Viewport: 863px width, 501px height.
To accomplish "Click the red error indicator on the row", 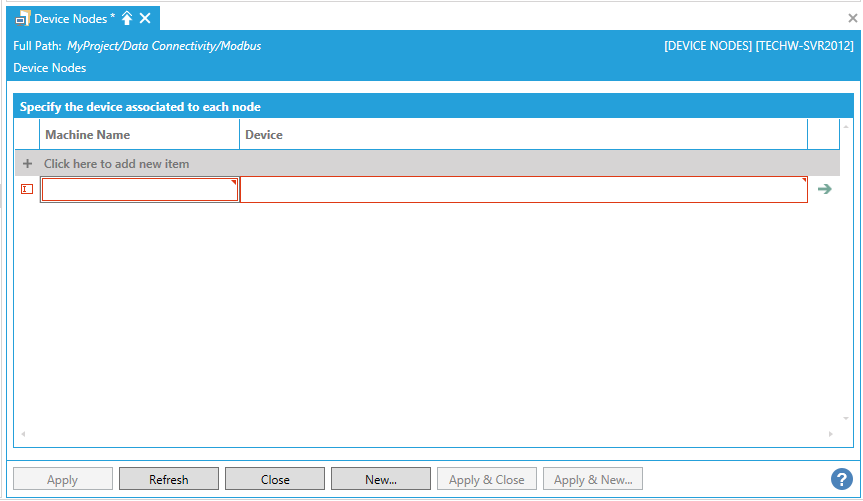I will (x=27, y=189).
